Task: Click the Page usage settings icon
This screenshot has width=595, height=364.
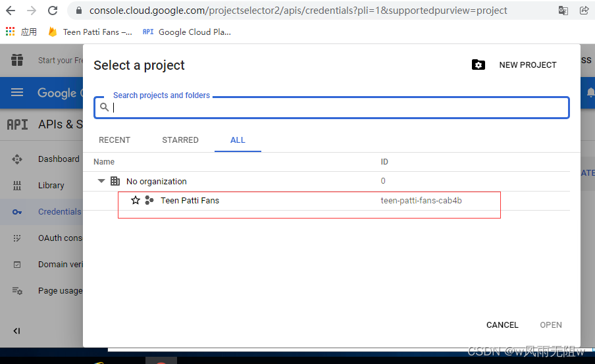Action: 17,291
